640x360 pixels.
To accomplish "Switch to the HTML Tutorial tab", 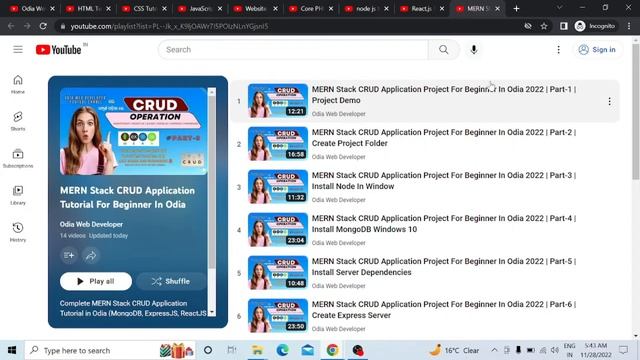I will 89,9.
